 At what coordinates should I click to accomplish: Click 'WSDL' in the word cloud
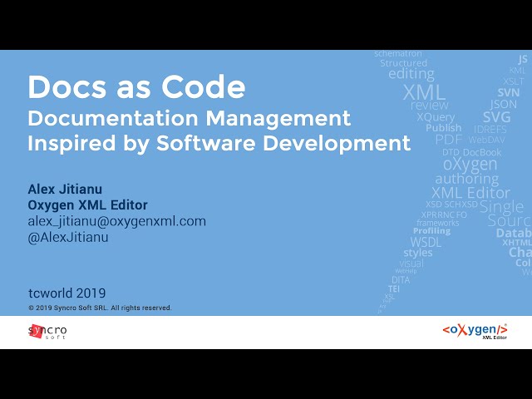click(426, 242)
